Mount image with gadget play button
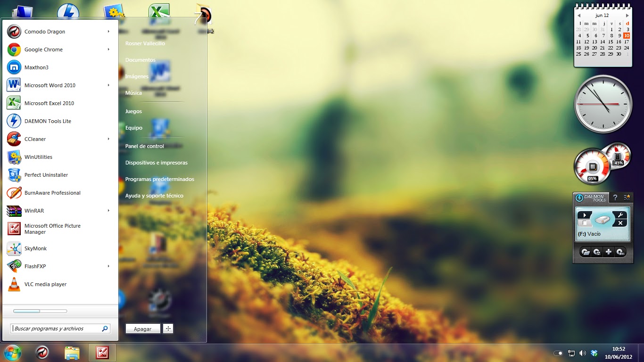 click(585, 215)
